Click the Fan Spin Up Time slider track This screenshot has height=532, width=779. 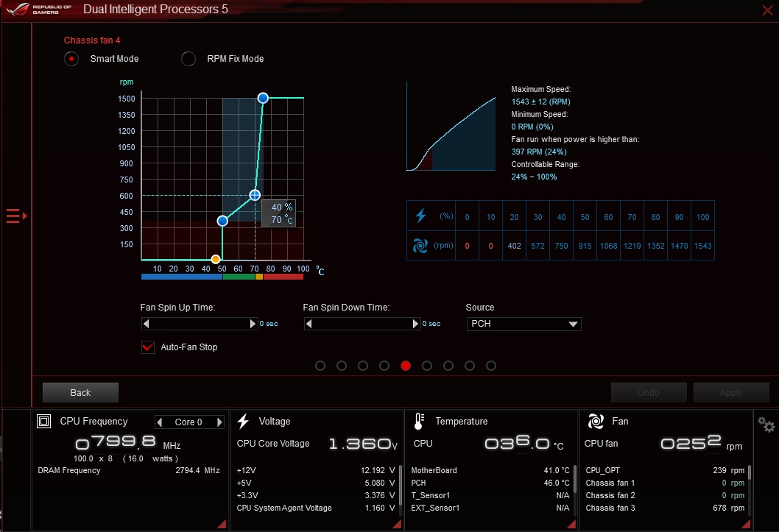click(200, 324)
